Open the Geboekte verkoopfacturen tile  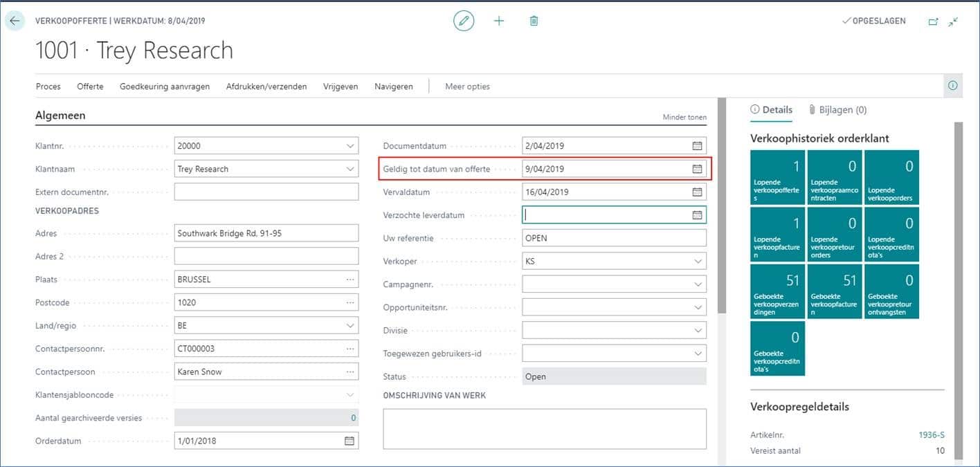835,291
